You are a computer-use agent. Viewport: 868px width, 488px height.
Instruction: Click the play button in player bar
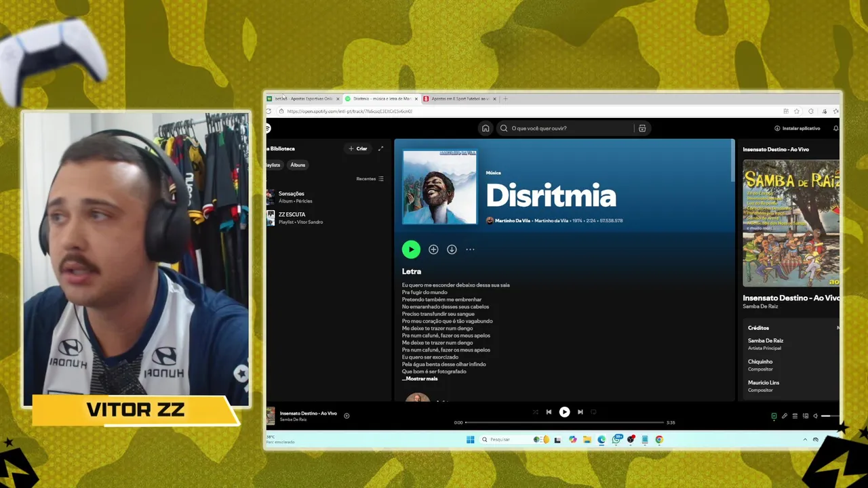pyautogui.click(x=564, y=412)
